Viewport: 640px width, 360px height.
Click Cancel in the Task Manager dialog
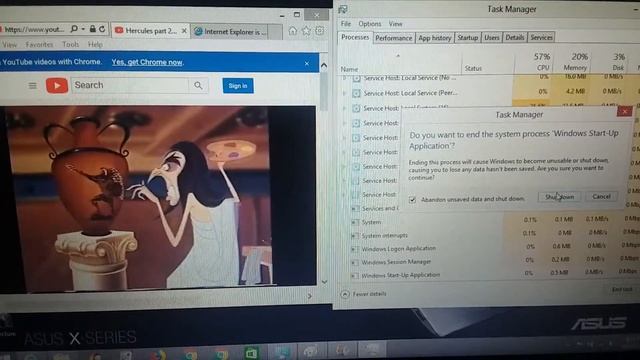[601, 196]
